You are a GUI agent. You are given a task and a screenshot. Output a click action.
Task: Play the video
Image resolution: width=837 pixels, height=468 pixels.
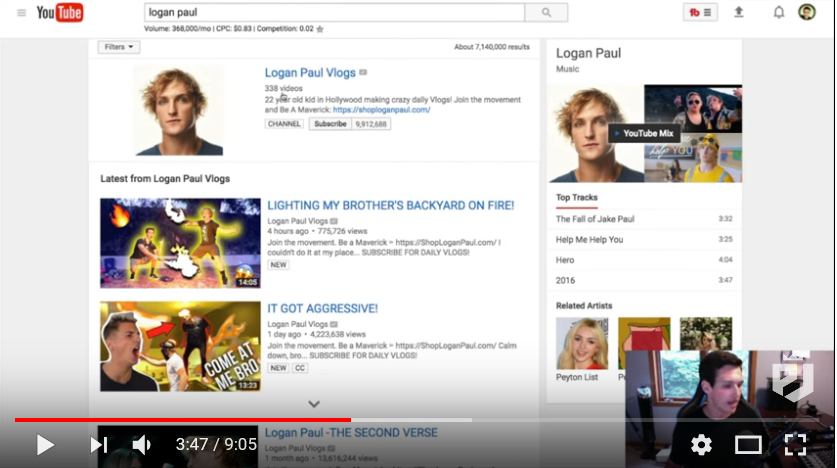(x=45, y=445)
